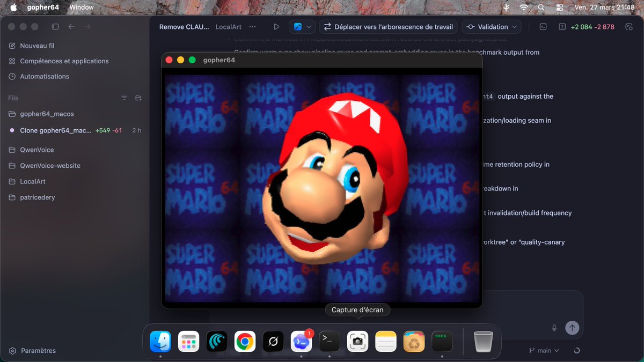Screen dimensions: 644x362
Task: Open Google Chrome in the Dock
Action: click(x=245, y=341)
